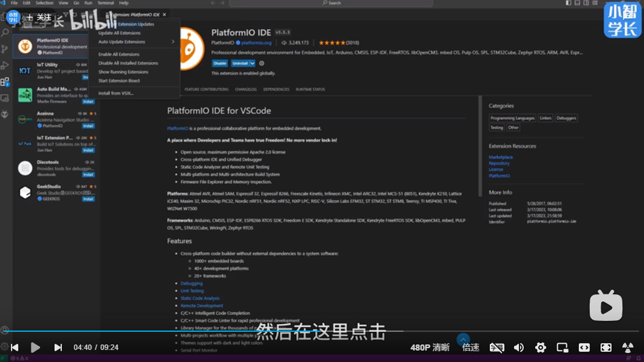The width and height of the screenshot is (644, 362).
Task: Open the Selection menu
Action: (x=44, y=3)
